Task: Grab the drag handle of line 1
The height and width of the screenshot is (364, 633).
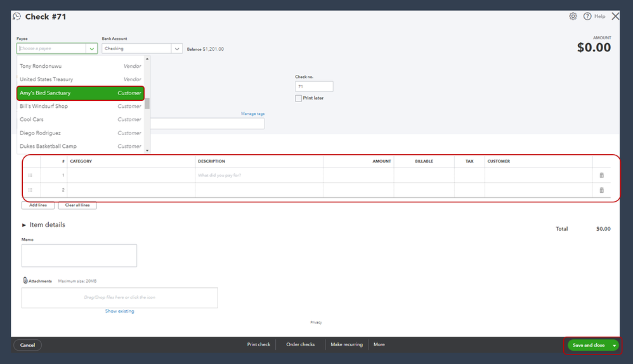Action: (30, 175)
